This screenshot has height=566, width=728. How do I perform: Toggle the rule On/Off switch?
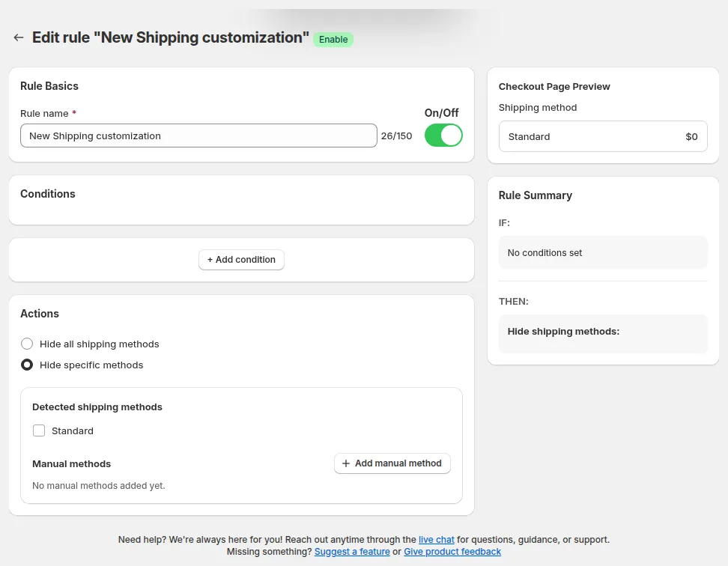443,136
